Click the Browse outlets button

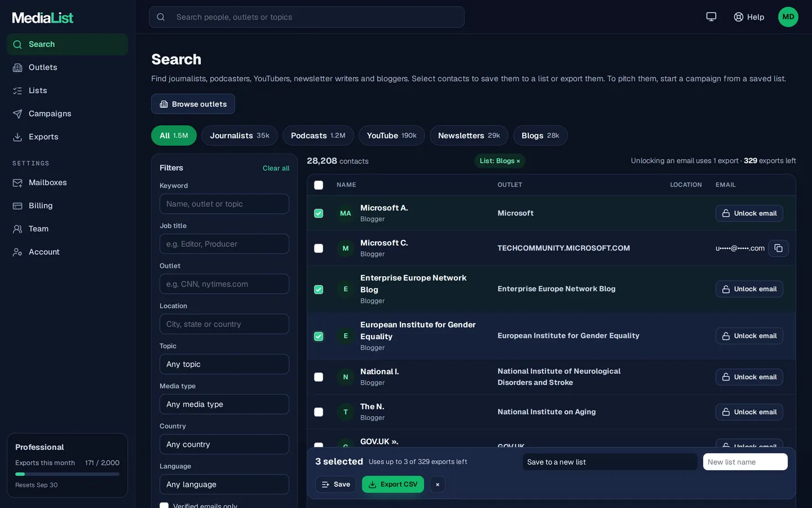click(x=193, y=104)
